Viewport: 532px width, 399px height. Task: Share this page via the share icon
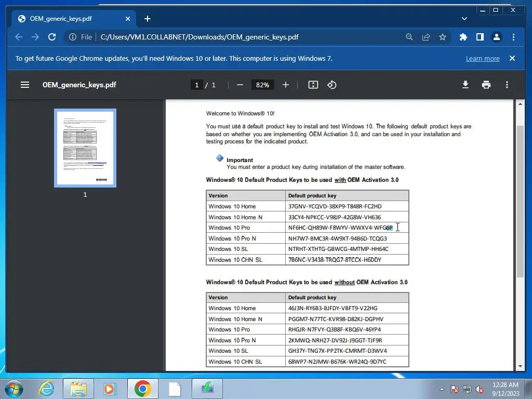click(x=426, y=37)
